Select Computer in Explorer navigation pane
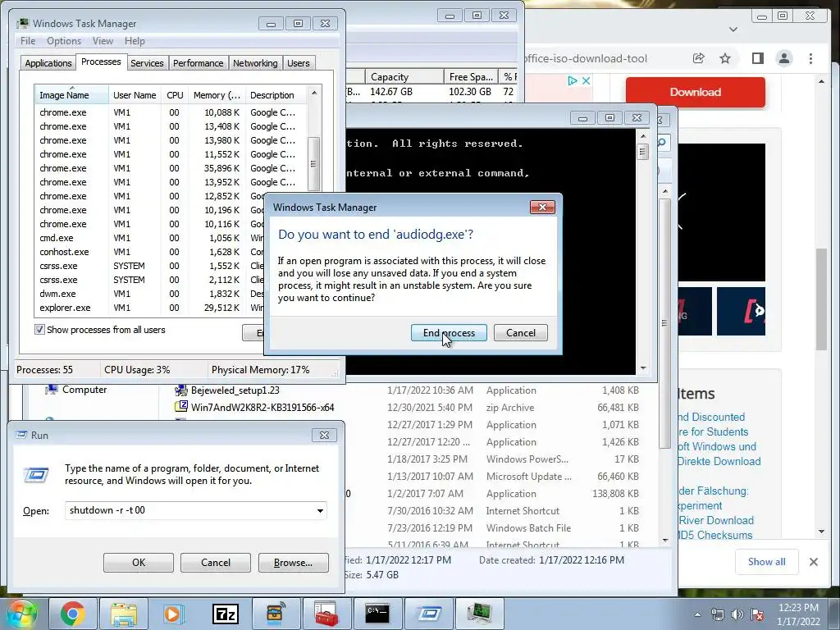Image resolution: width=840 pixels, height=630 pixels. pyautogui.click(x=84, y=390)
